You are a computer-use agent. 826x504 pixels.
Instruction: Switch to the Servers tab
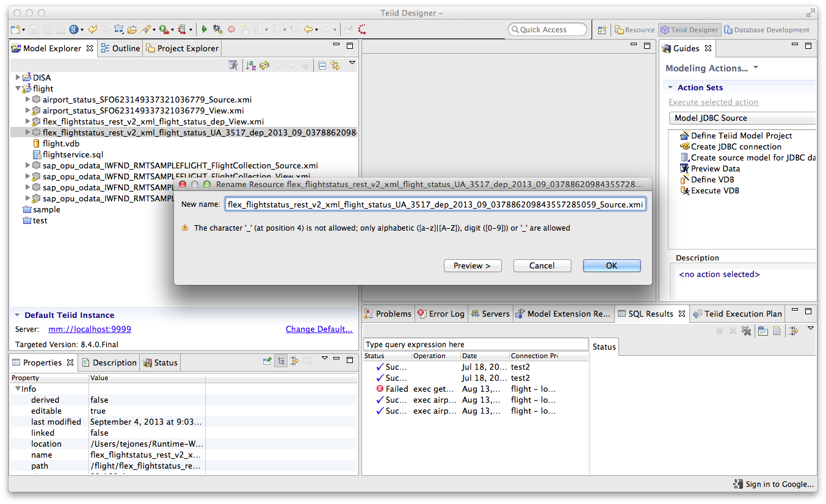click(490, 314)
